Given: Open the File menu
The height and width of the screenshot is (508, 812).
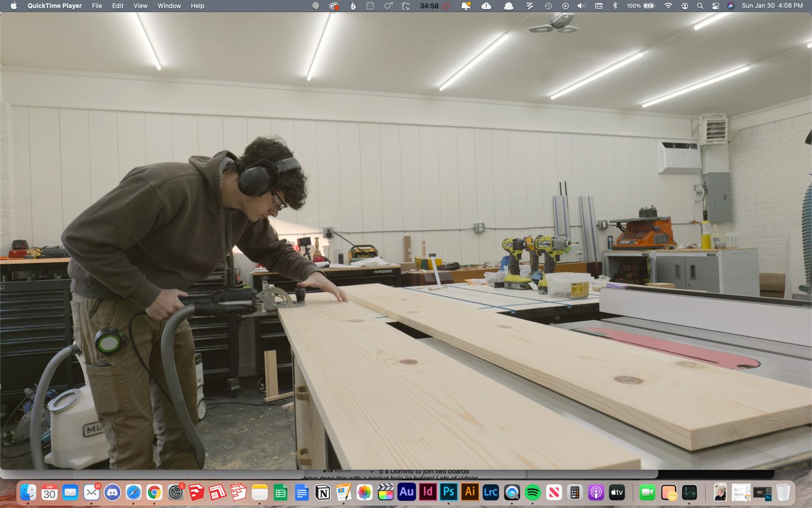Looking at the screenshot, I should (x=97, y=5).
